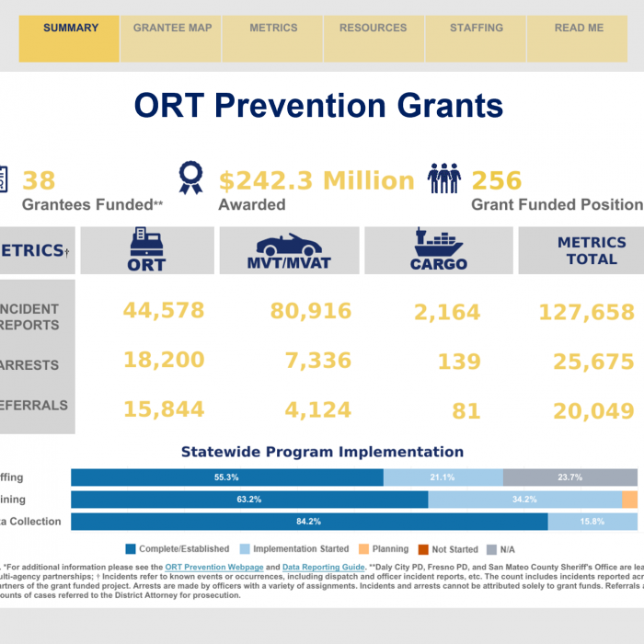Open the ORT Prevention Webpage link
This screenshot has height=644, width=644.
(x=213, y=568)
